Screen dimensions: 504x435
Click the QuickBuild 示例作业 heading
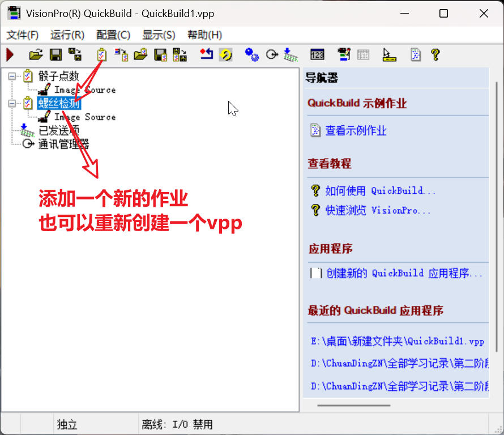[357, 103]
